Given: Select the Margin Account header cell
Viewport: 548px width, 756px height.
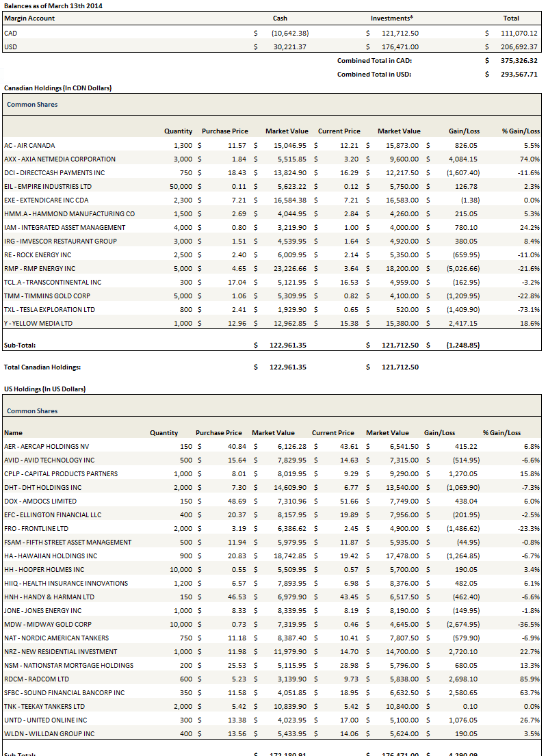Looking at the screenshot, I should point(29,18).
